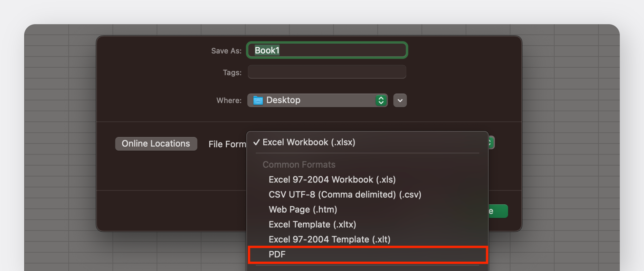Viewport: 644px width, 271px height.
Task: Pick Excel 97-2004 Template (.xlt) option
Action: click(x=329, y=240)
